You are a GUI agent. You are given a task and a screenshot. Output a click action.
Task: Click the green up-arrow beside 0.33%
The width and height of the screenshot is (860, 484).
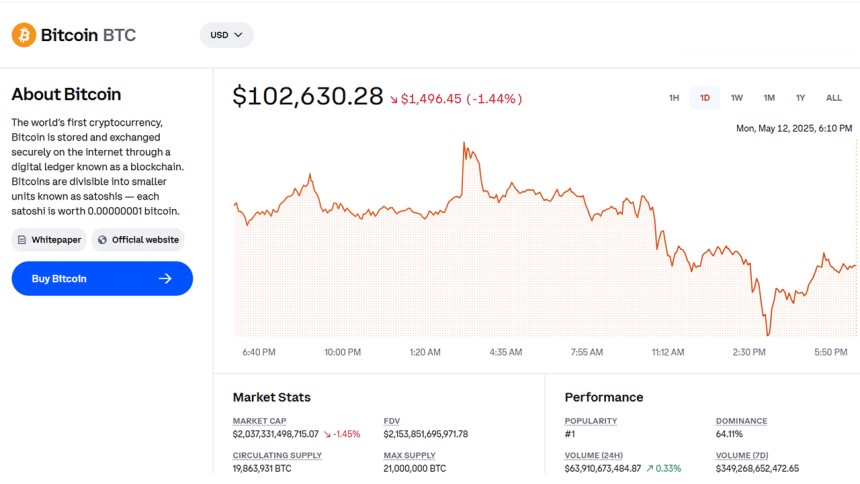coord(650,468)
